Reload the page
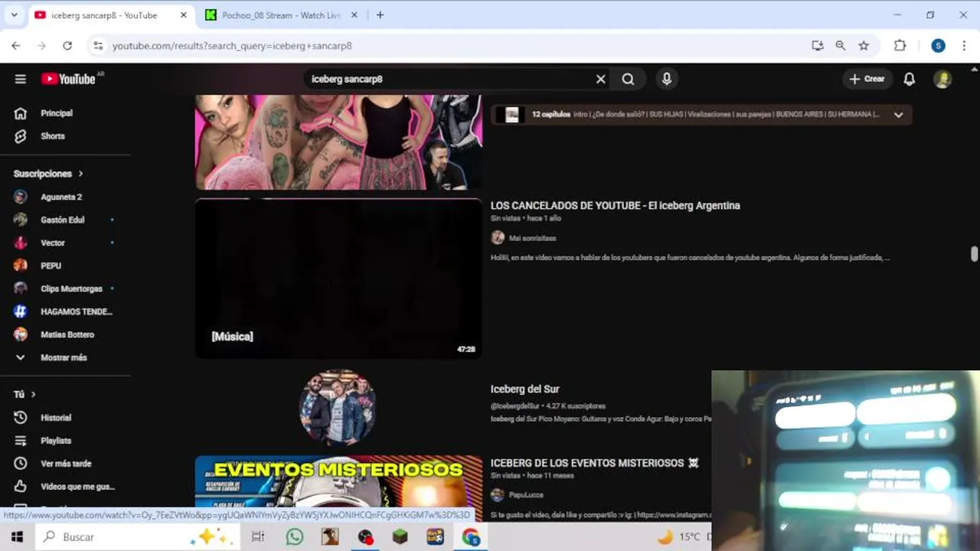980x551 pixels. [x=67, y=46]
